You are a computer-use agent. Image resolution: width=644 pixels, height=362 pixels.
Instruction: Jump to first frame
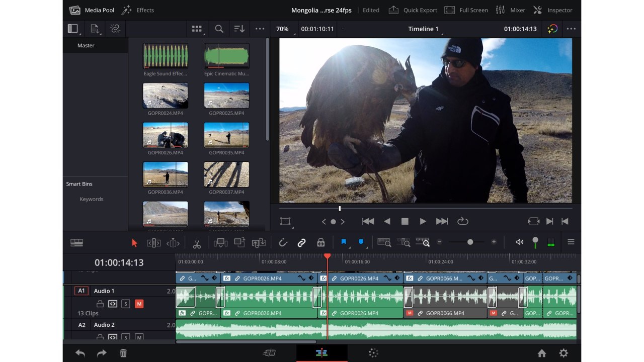[368, 221]
